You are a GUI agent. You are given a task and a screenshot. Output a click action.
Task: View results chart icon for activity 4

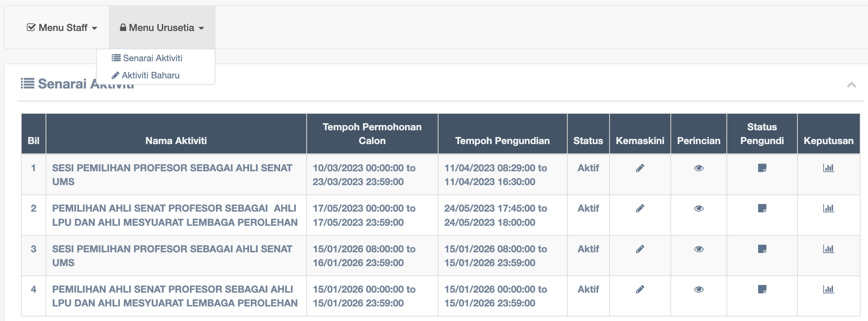point(828,289)
